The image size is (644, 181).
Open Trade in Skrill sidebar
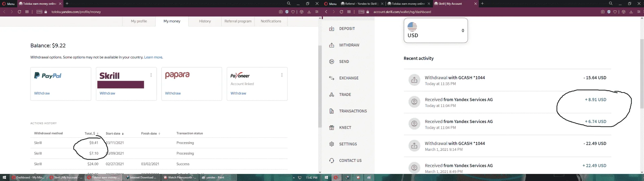pyautogui.click(x=345, y=95)
